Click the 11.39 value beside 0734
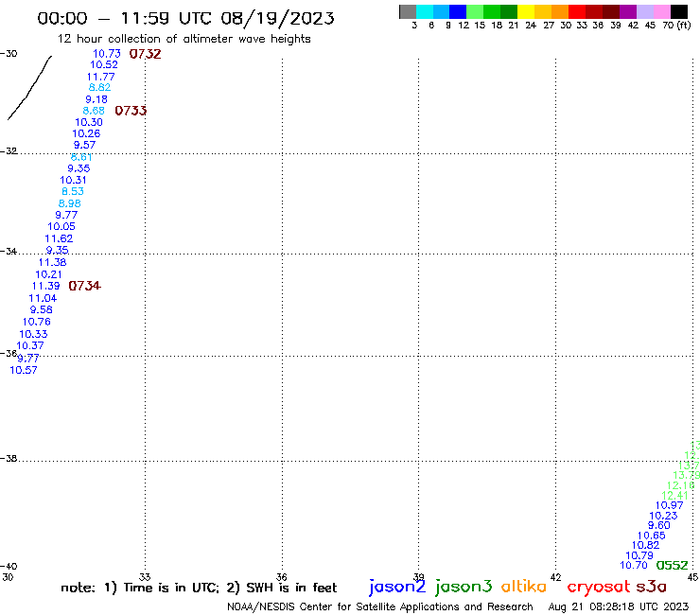Image resolution: width=700 pixels, height=615 pixels. click(x=46, y=286)
